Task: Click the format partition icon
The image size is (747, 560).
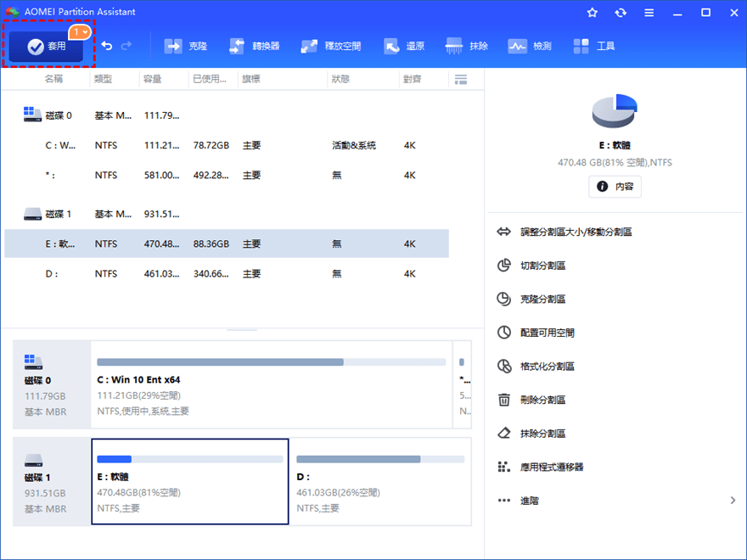Action: pos(504,367)
